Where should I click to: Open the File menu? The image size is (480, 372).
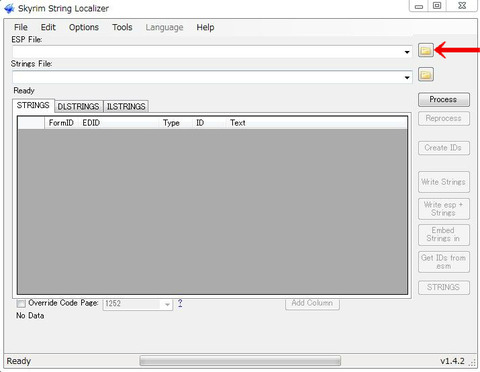coord(21,27)
